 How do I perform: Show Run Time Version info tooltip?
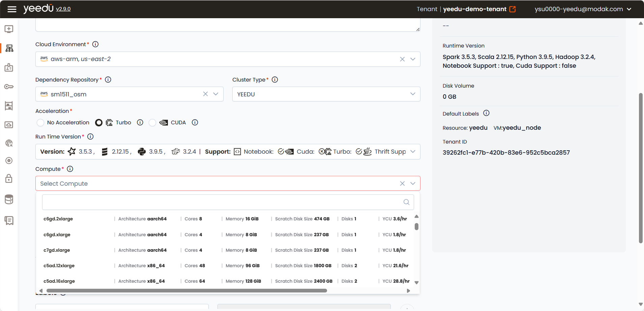[90, 136]
